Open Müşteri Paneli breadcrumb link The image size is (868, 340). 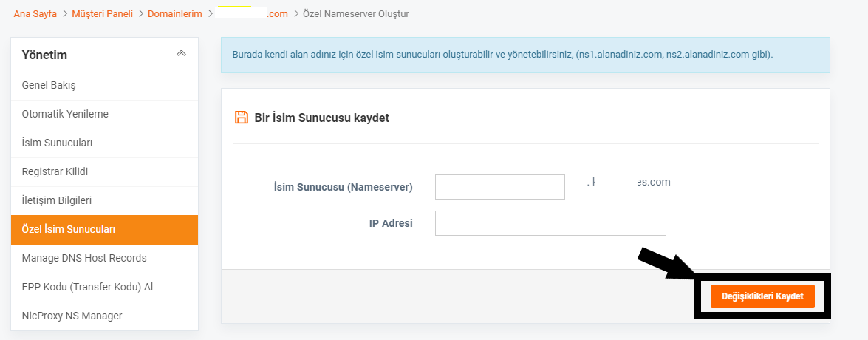click(103, 14)
